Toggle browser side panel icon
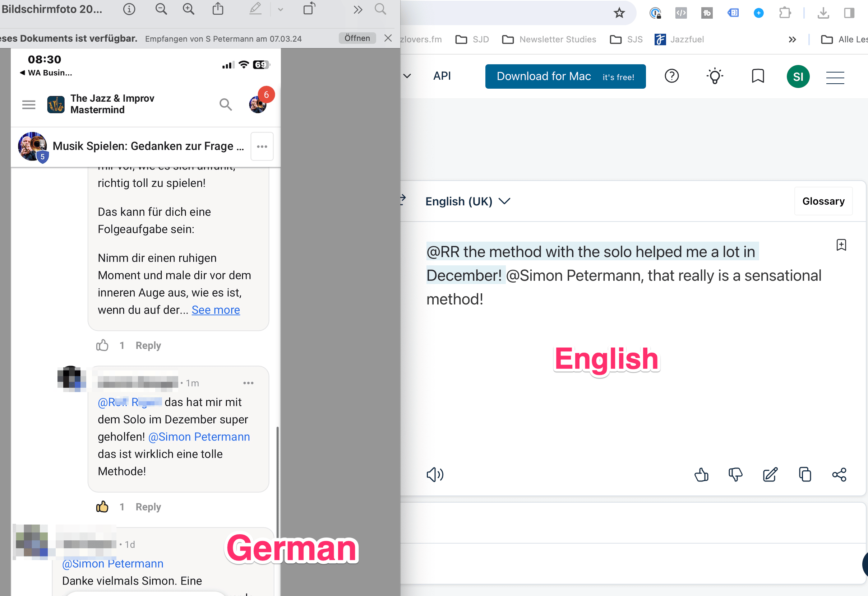 click(x=849, y=13)
